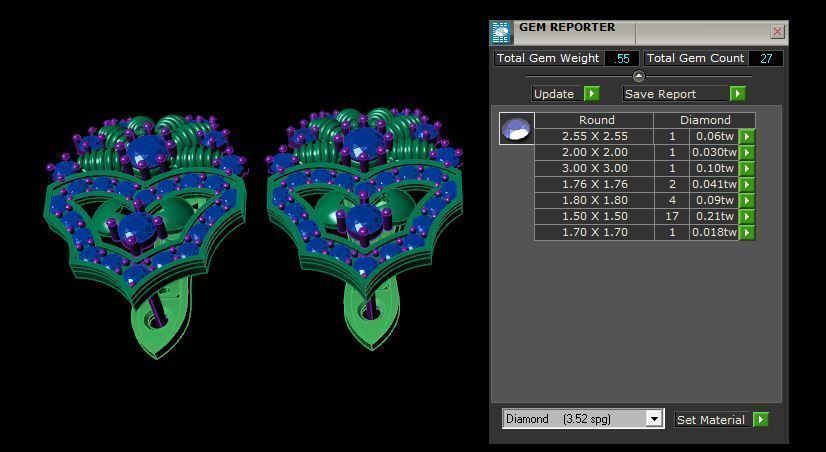Click green arrow for 3.00 X 3.00 row

point(747,169)
